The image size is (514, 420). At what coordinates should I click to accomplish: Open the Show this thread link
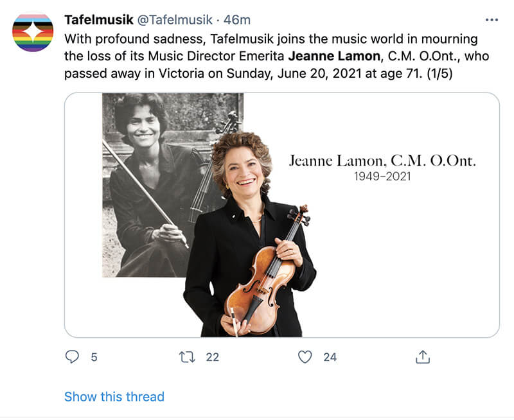114,396
